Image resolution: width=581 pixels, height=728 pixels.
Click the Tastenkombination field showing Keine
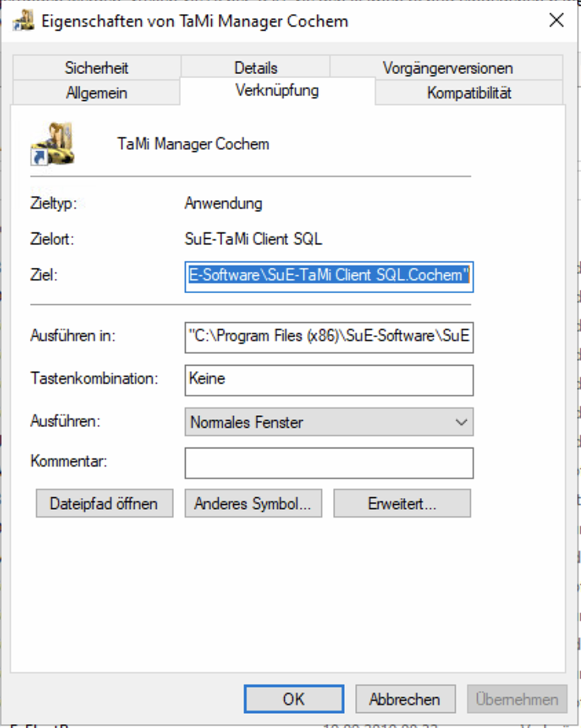coord(329,381)
